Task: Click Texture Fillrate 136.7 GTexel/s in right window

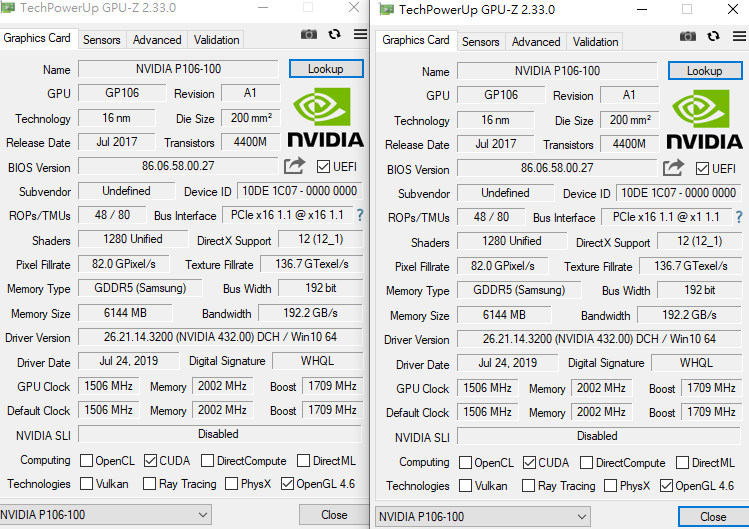Action: pos(691,266)
